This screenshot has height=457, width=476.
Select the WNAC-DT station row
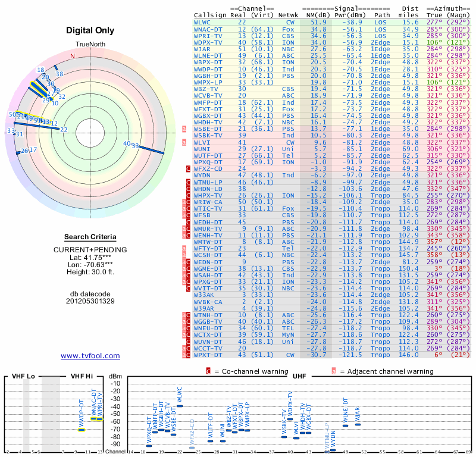(x=332, y=29)
